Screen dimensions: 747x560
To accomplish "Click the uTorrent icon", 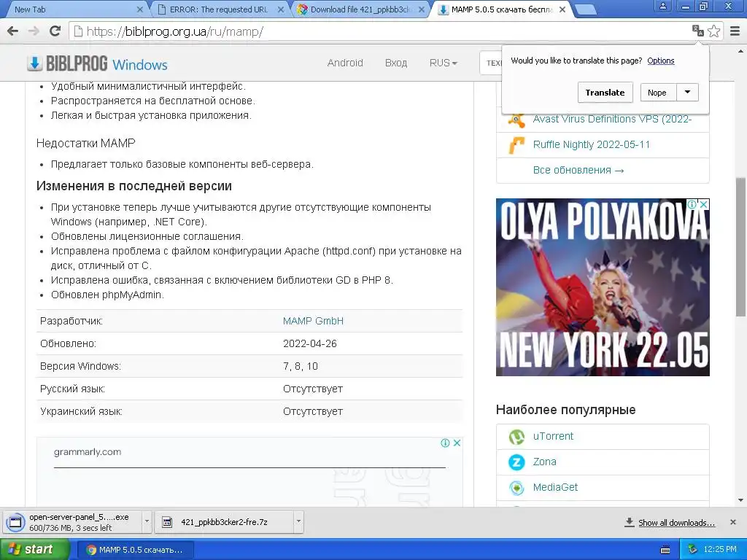I will coord(516,437).
